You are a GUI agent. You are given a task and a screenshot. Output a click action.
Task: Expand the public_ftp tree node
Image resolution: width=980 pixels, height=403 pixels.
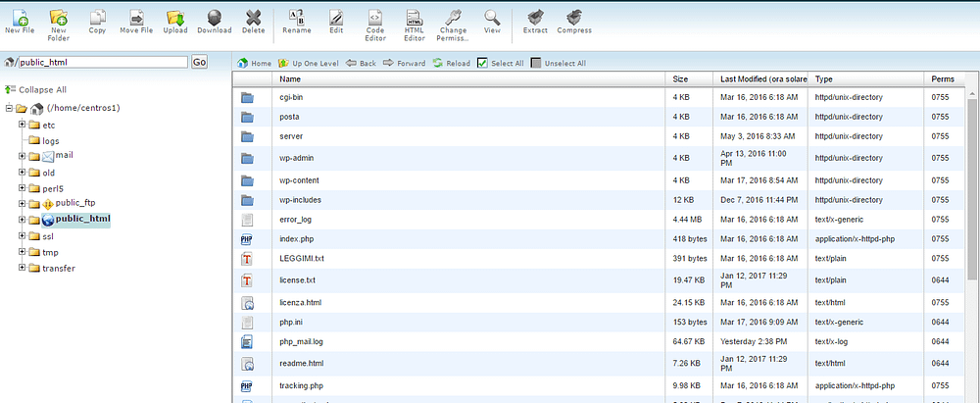tap(22, 203)
